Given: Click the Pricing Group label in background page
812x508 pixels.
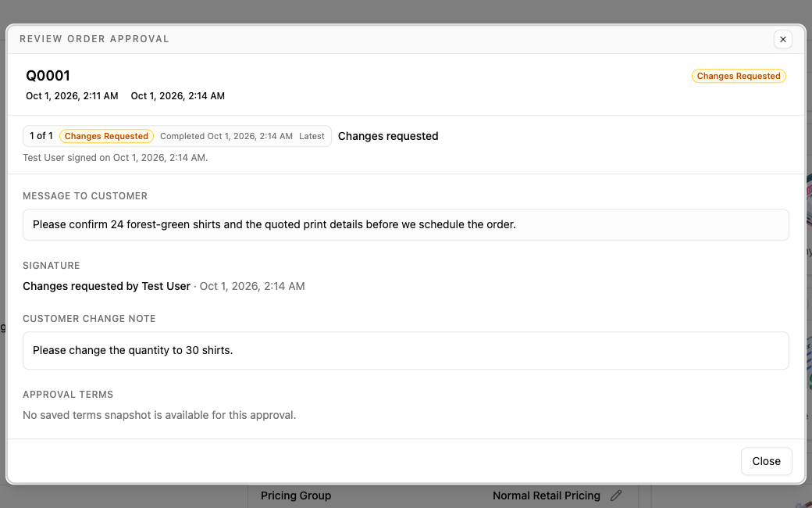Looking at the screenshot, I should [296, 495].
